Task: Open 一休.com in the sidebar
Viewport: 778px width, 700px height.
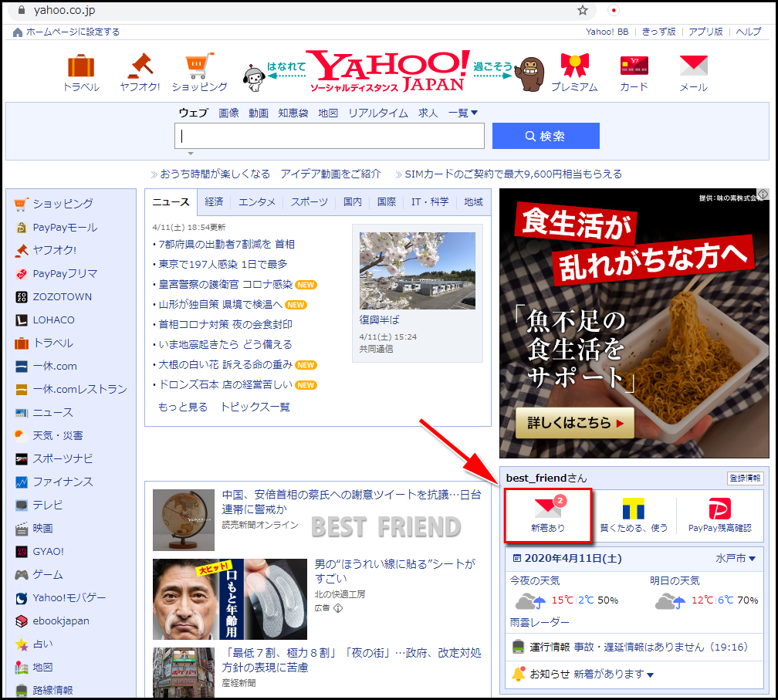Action: coord(55,366)
